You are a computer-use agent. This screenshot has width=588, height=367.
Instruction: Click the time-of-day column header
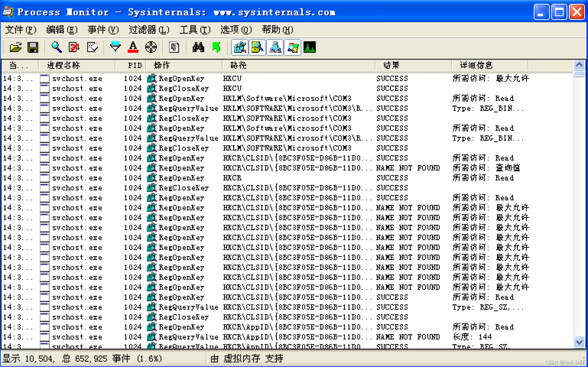[x=20, y=65]
